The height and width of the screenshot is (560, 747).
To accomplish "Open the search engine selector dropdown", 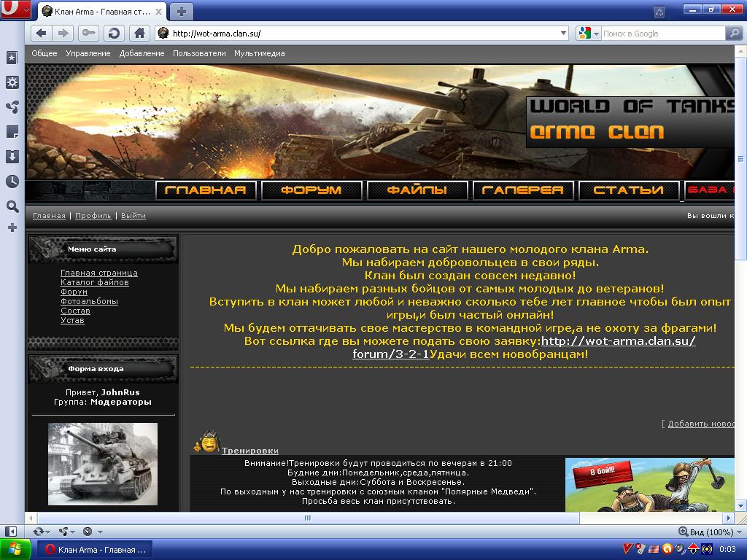I will pyautogui.click(x=589, y=34).
